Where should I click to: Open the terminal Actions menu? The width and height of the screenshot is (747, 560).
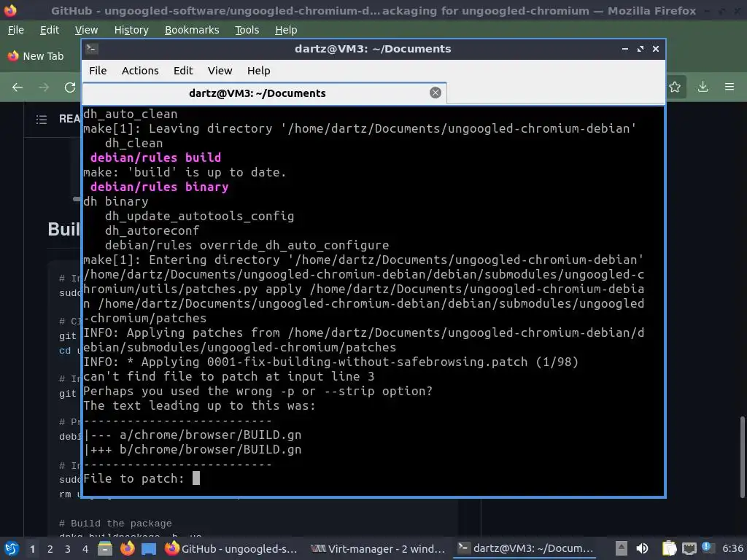click(140, 71)
